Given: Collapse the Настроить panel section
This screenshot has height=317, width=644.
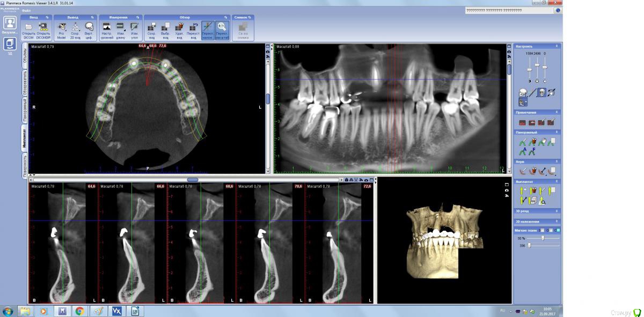Looking at the screenshot, I should [x=557, y=47].
